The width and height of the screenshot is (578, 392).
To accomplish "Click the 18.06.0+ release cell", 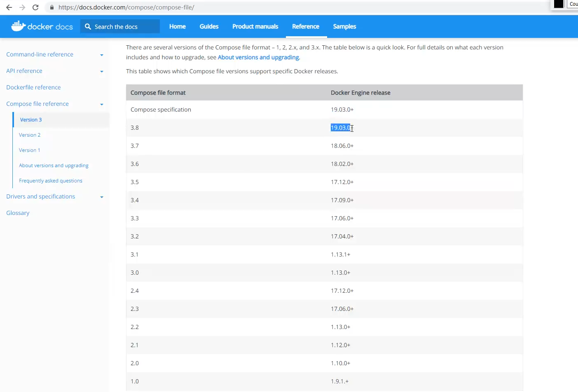I will coord(342,146).
